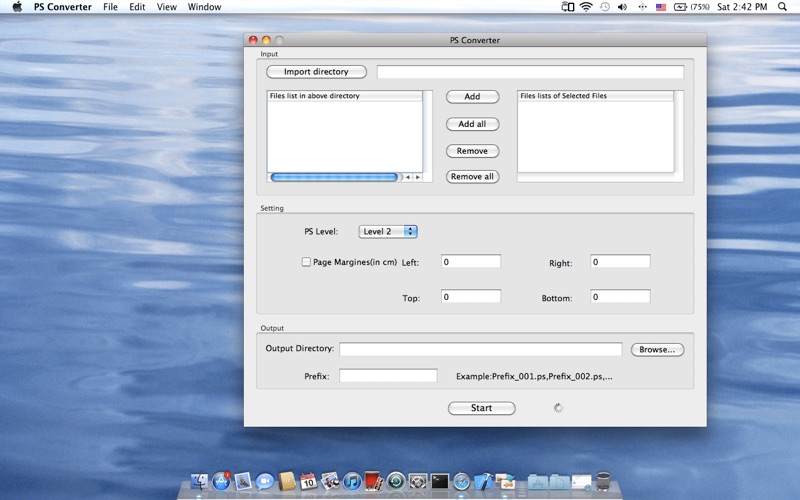The width and height of the screenshot is (800, 500).
Task: Open Finder from the Dock
Action: click(199, 481)
